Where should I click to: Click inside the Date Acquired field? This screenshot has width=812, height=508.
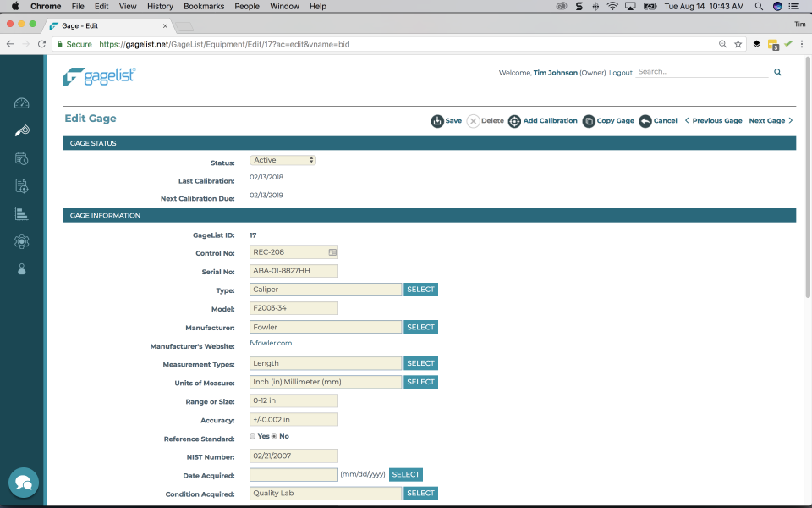pyautogui.click(x=294, y=474)
